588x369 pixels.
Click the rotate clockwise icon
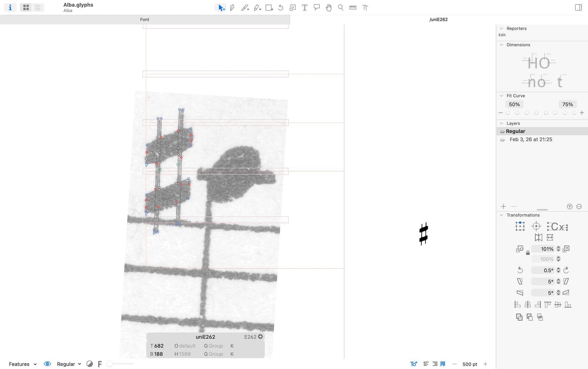tap(566, 270)
